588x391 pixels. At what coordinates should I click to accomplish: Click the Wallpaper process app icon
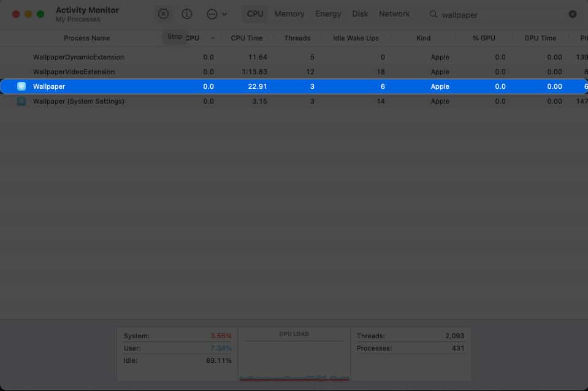tap(21, 86)
